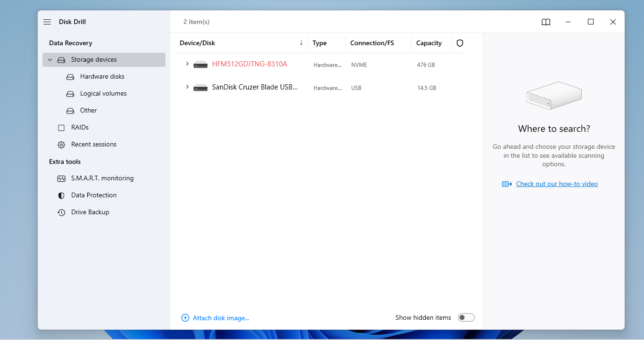Image resolution: width=644 pixels, height=340 pixels.
Task: Click the SanDisk Cruzer Blade drive icon
Action: click(200, 88)
